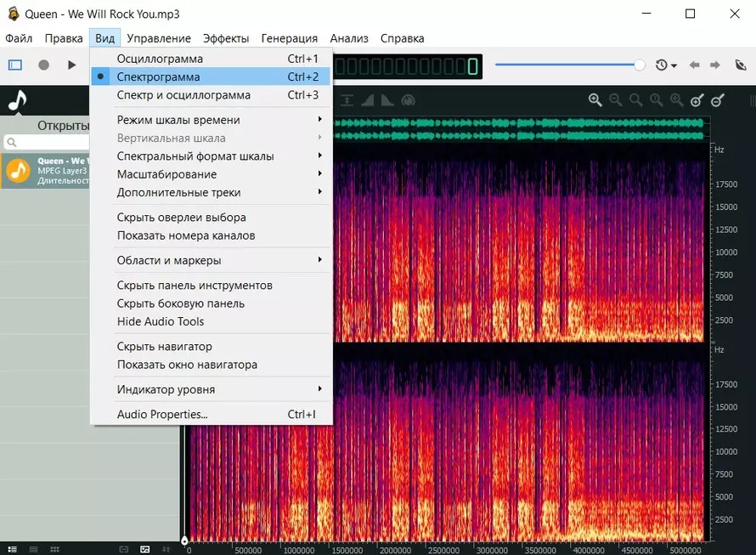Switch to list view in the status bar
This screenshot has height=555, width=756.
click(33, 548)
